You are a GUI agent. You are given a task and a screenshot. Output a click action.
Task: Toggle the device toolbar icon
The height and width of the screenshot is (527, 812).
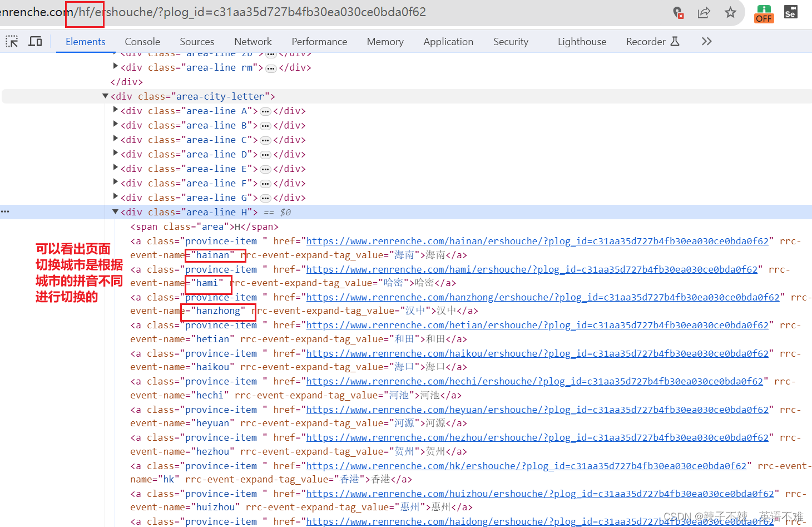click(x=35, y=41)
